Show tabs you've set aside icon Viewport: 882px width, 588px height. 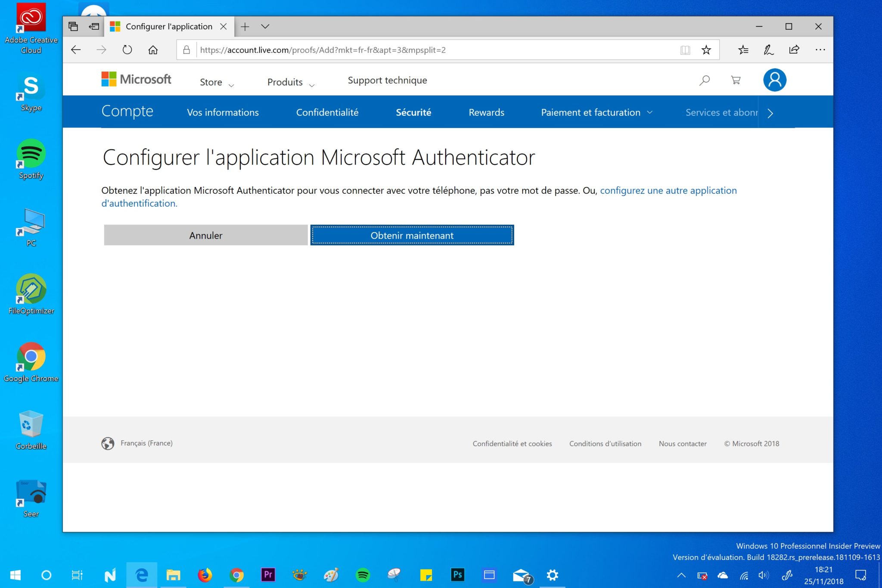point(73,26)
